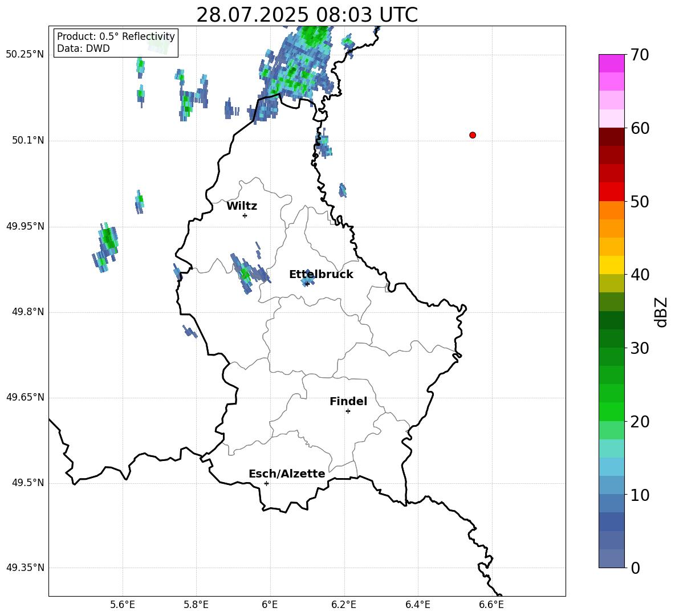675x616 pixels.
Task: Click the Wiltz city label
Action: (242, 206)
